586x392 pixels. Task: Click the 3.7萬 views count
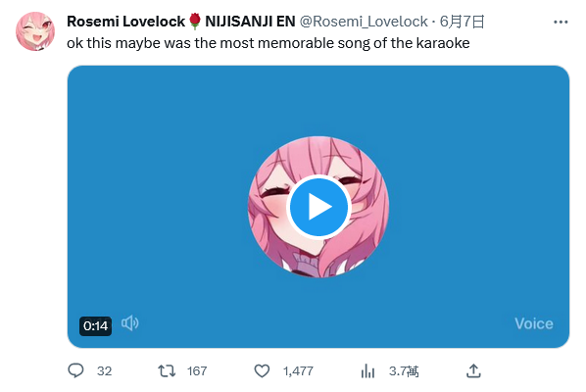coord(404,371)
